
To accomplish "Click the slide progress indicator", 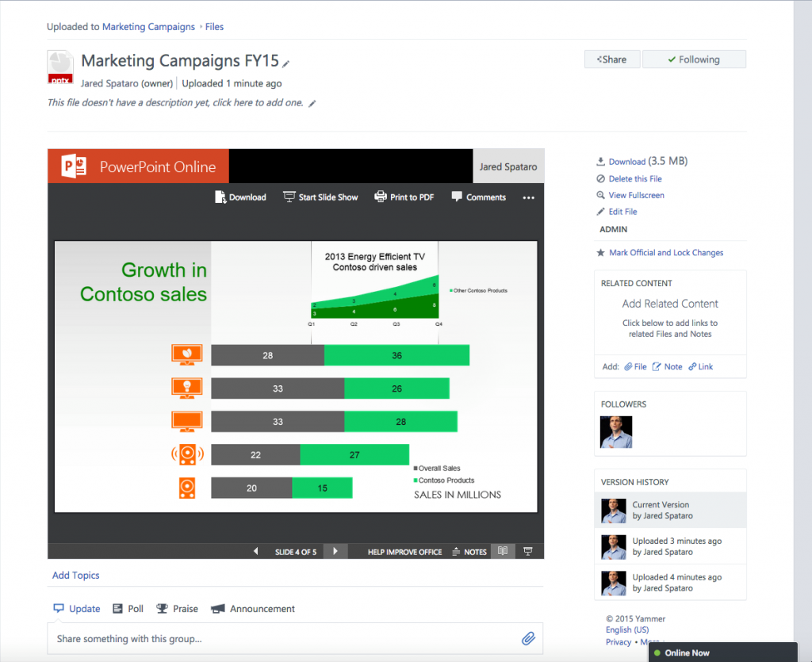I will pos(296,551).
